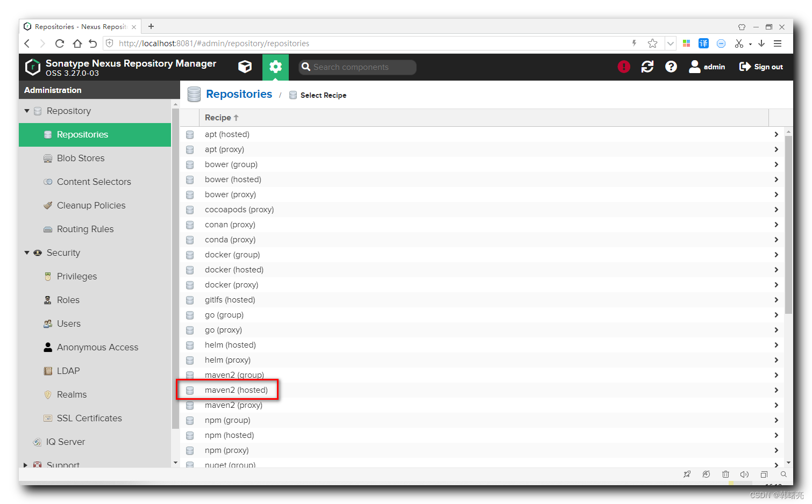Image resolution: width=812 pixels, height=504 pixels.
Task: Open Privileges in sidebar
Action: [95, 277]
